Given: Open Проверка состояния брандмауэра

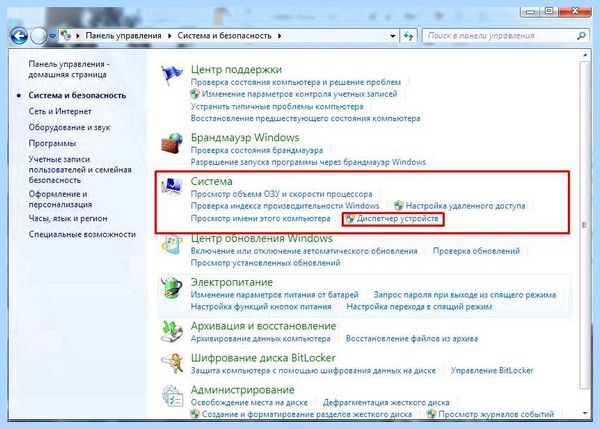Looking at the screenshot, I should click(x=257, y=150).
